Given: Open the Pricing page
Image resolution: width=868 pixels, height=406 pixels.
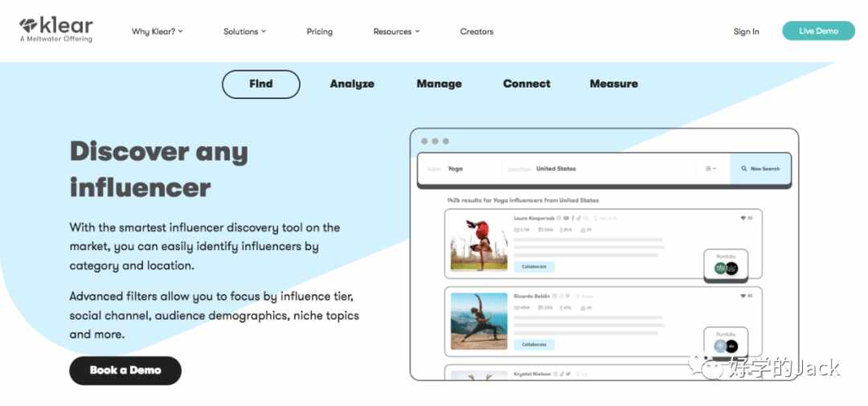Looking at the screenshot, I should [x=319, y=31].
